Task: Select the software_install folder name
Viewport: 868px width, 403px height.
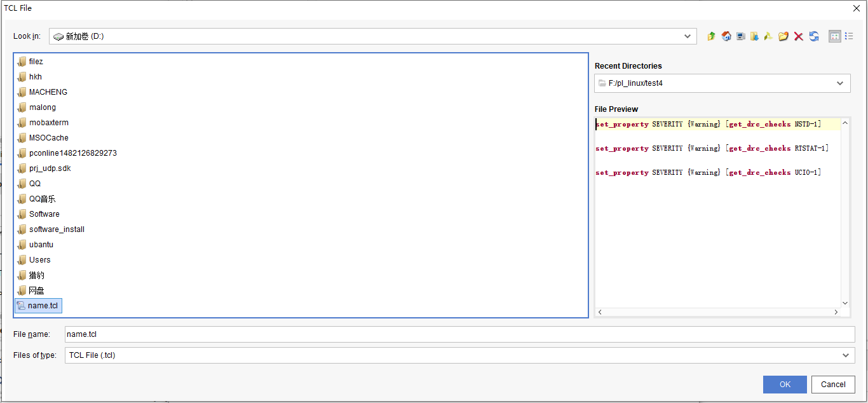Action: [x=57, y=229]
